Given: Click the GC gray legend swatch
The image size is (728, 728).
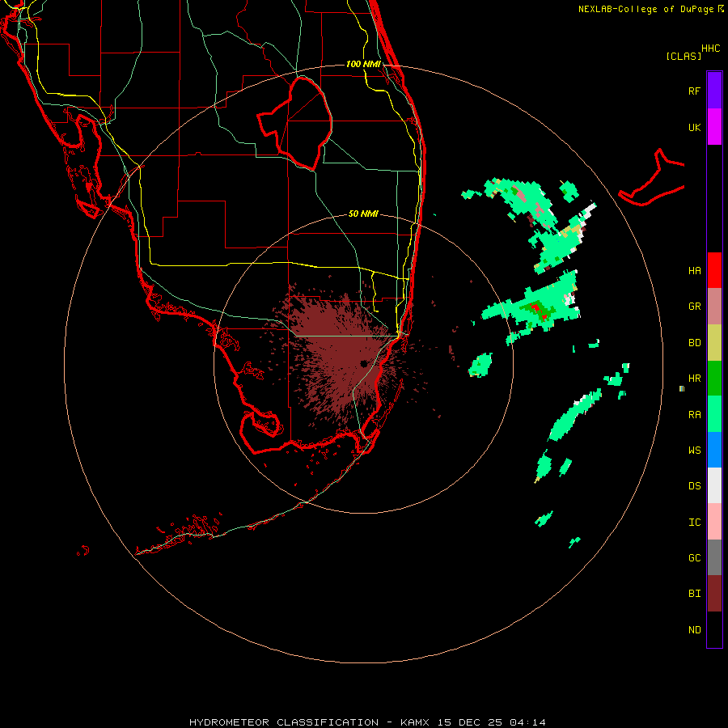Looking at the screenshot, I should (x=714, y=557).
